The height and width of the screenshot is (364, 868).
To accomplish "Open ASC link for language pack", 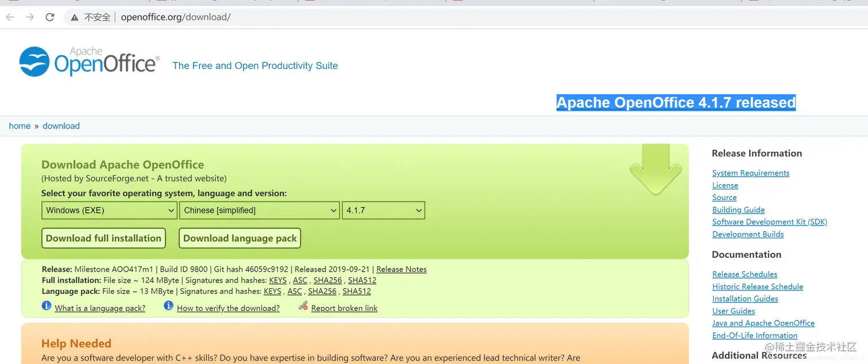I will (x=294, y=291).
